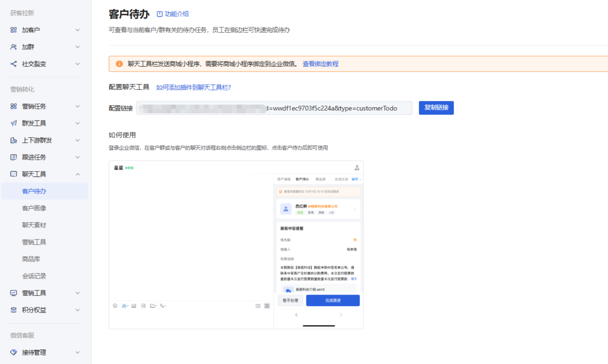608x364 pixels.
Task: Click the 加客户 sidebar icon
Action: tap(14, 30)
